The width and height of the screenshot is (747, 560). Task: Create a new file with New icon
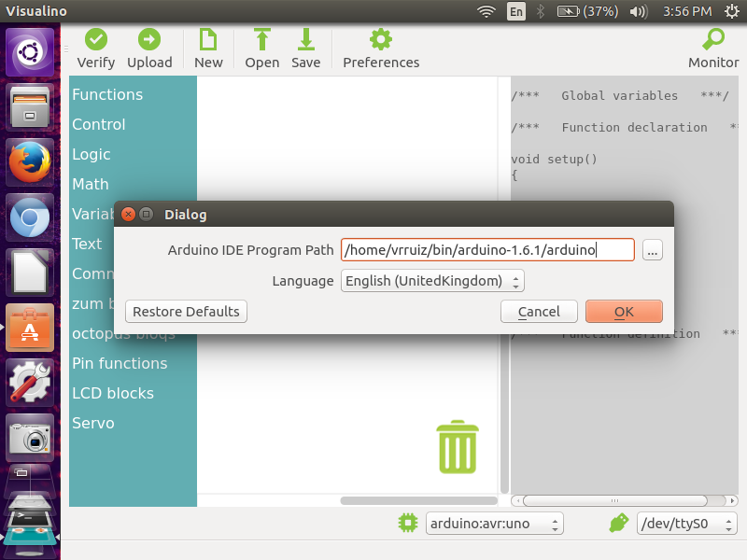[x=208, y=39]
